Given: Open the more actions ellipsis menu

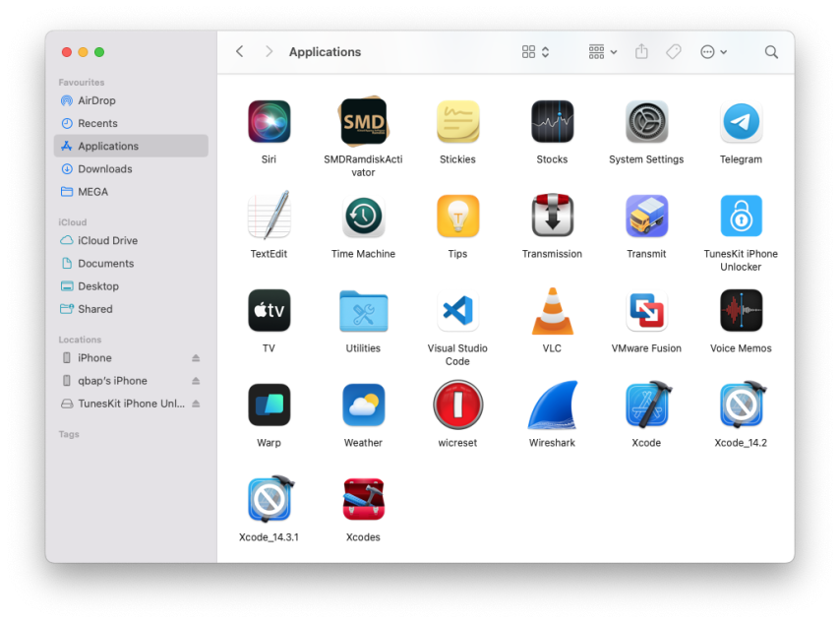Looking at the screenshot, I should [713, 51].
